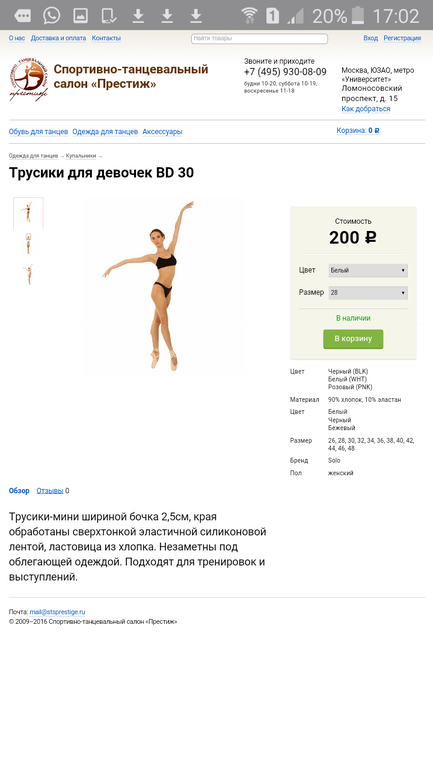Click the Prestige salon logo
Screen dimensions: 433x770
point(28,80)
